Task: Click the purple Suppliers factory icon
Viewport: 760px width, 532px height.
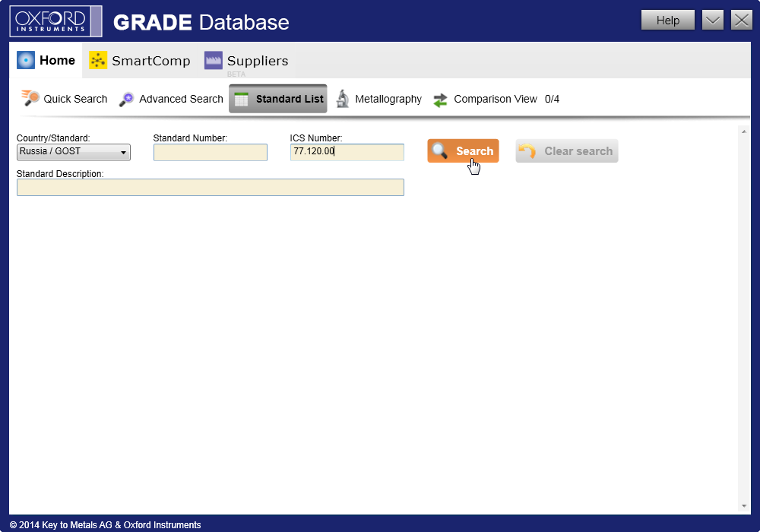Action: [x=214, y=60]
